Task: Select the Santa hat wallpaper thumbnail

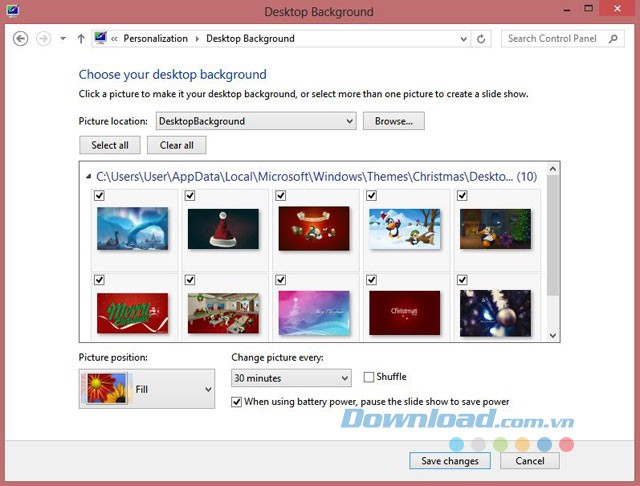Action: [x=222, y=228]
